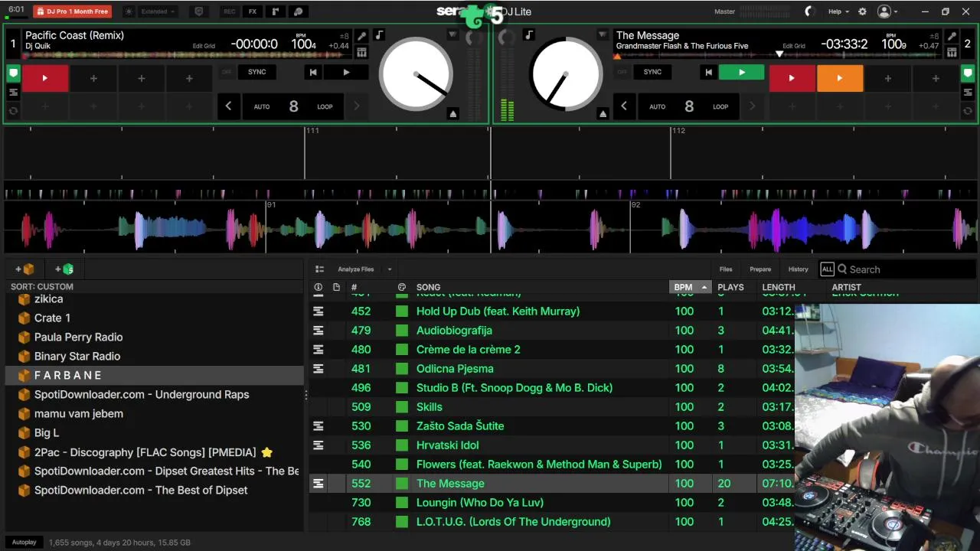The image size is (980, 551).
Task: Click Analyze Files
Action: tap(356, 269)
